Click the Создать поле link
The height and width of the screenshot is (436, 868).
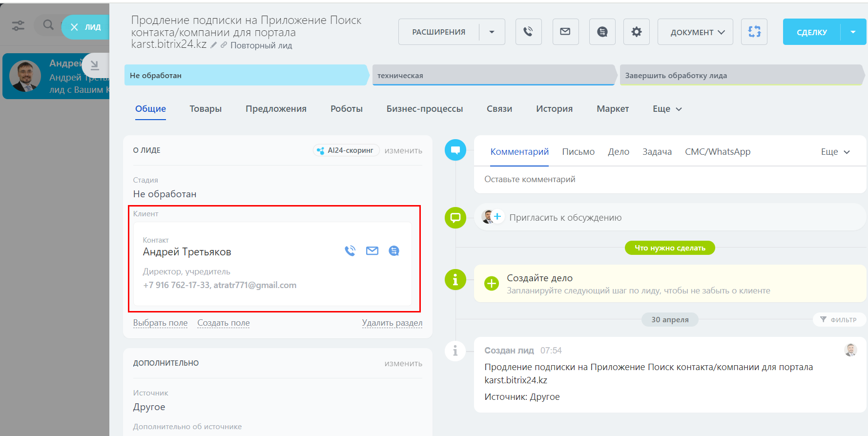pos(223,323)
